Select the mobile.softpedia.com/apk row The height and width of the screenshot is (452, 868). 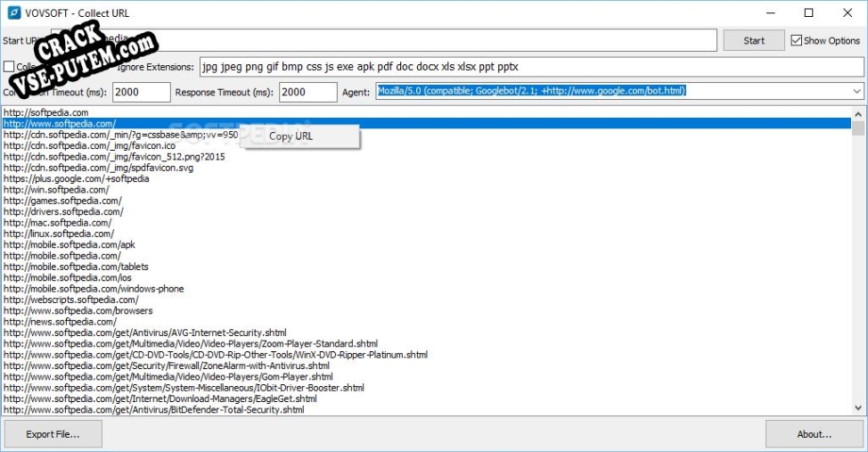pos(426,245)
